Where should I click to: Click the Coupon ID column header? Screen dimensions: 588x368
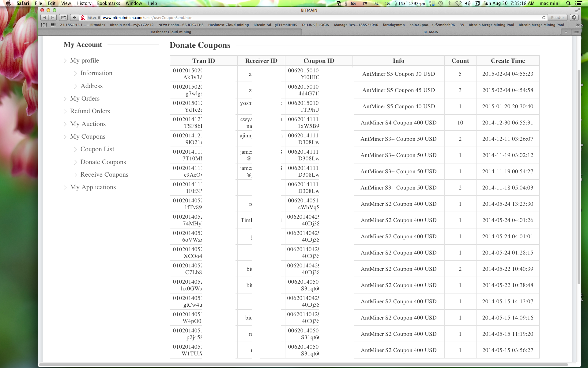(319, 61)
